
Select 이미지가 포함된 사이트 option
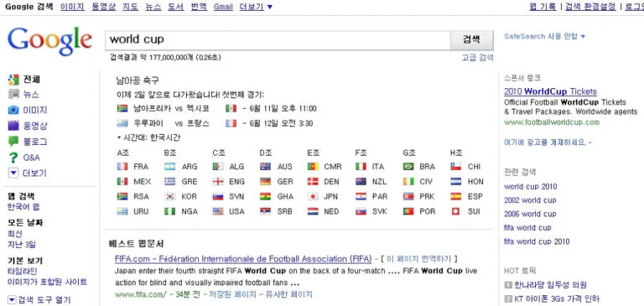click(x=47, y=283)
